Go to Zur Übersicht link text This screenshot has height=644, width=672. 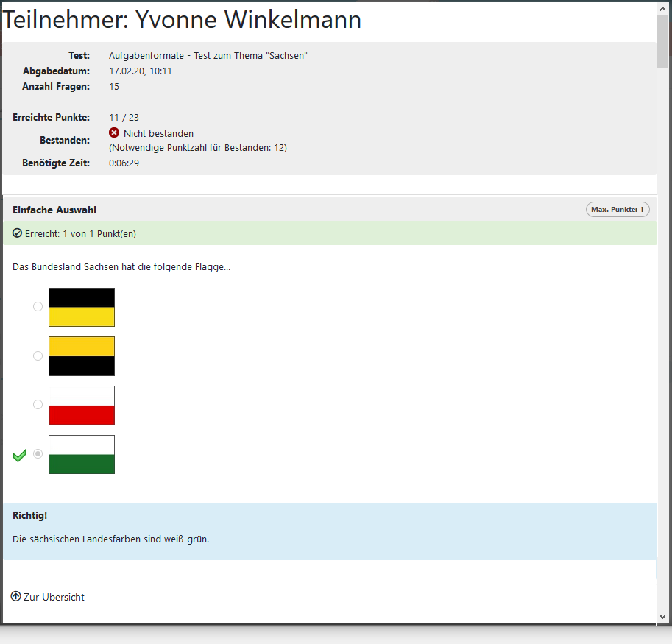(54, 597)
